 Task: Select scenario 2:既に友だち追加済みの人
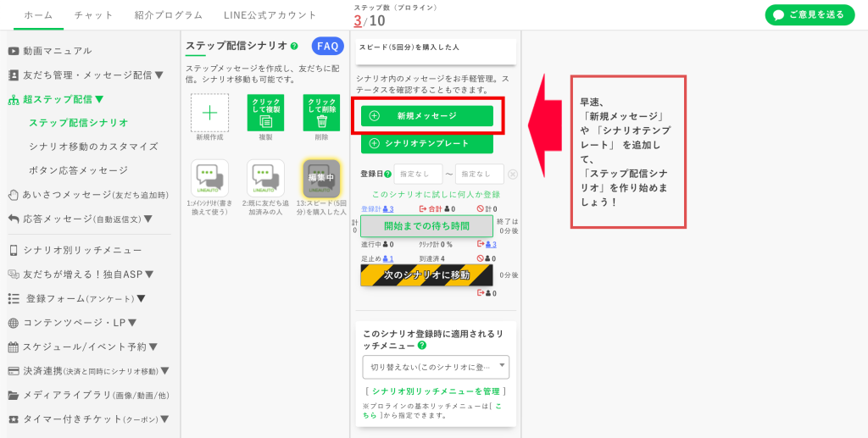[x=265, y=178]
